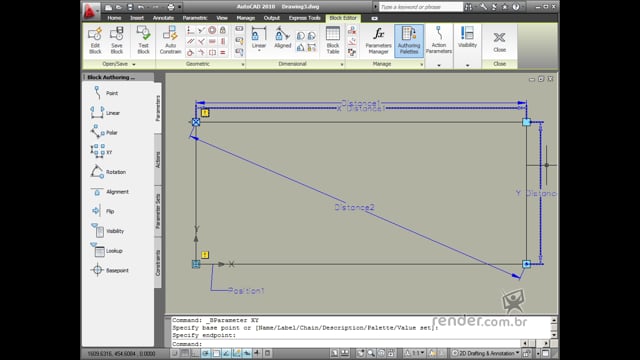Select the Equal constraint icon
Viewport: 640px width, 360px height.
pos(222,52)
